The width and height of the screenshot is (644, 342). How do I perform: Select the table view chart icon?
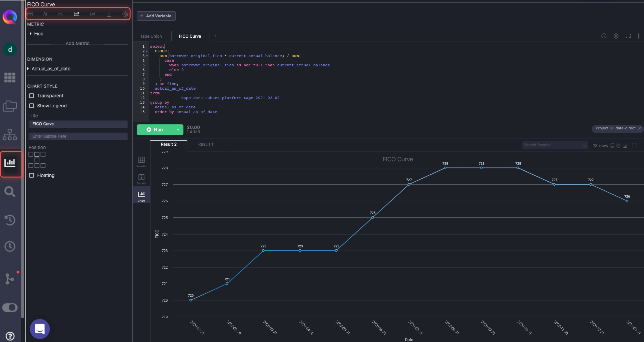(x=30, y=14)
